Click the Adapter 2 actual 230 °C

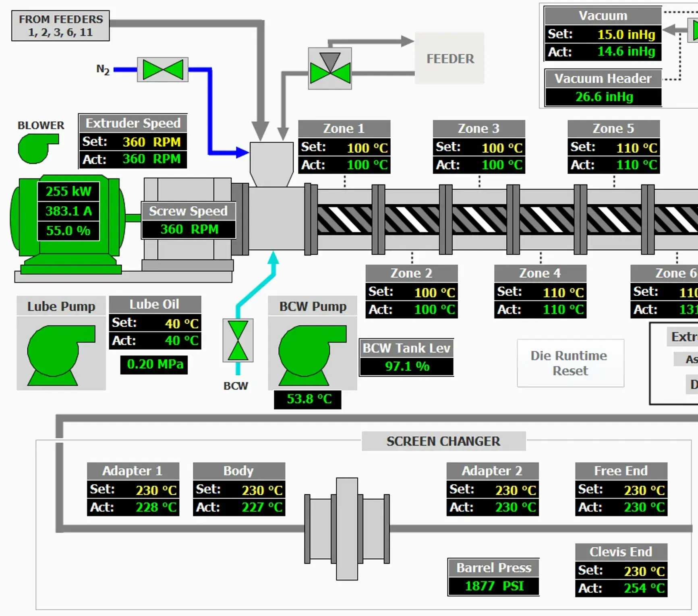coord(493,507)
